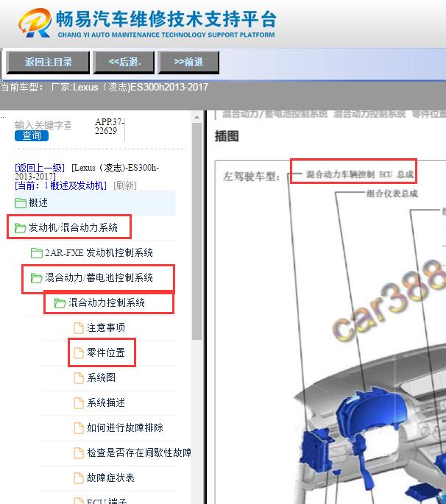
Task: Open 检查是否存在间歇性故障 page
Action: (x=139, y=452)
